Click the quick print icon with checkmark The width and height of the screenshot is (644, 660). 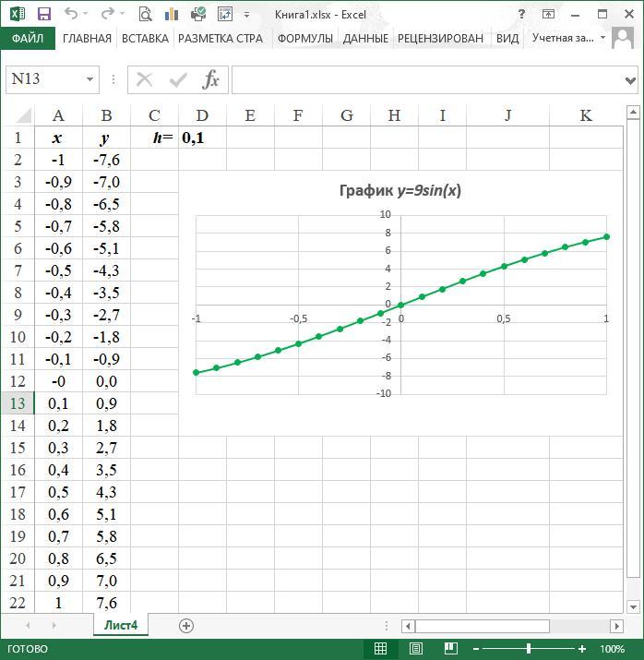[x=198, y=15]
